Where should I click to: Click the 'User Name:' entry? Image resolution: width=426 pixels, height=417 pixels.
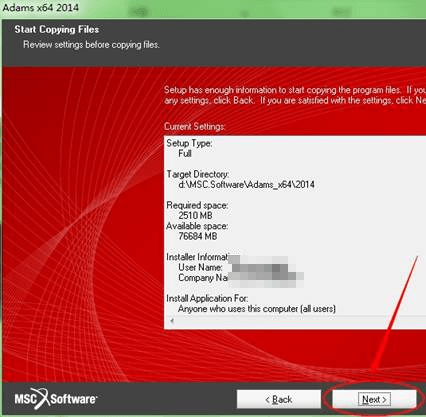200,267
